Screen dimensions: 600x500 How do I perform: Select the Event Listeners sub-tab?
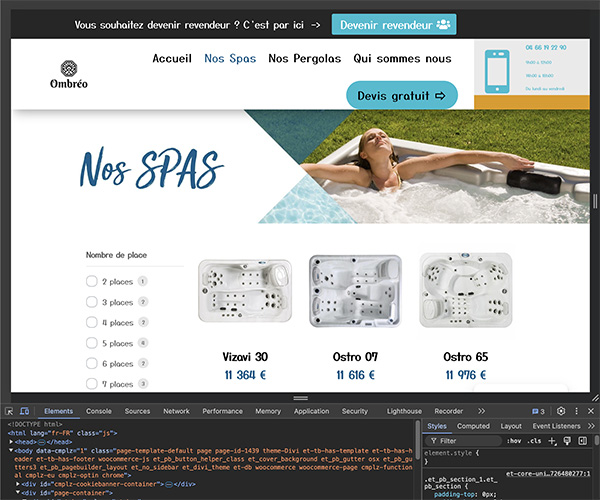pyautogui.click(x=556, y=426)
